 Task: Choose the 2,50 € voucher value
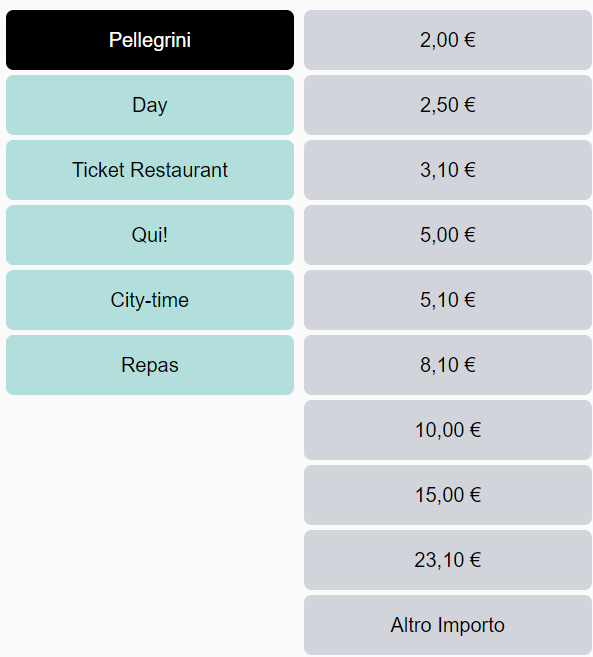coord(448,105)
